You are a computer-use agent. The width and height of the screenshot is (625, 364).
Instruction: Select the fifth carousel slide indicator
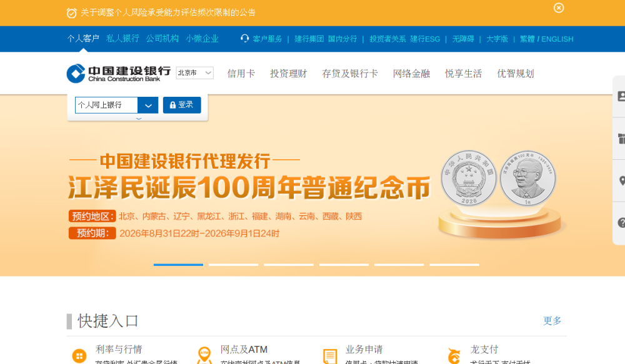(399, 265)
